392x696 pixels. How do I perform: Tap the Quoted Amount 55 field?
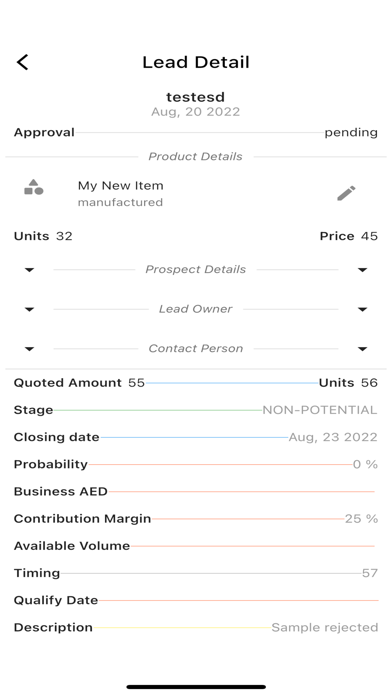tap(79, 383)
